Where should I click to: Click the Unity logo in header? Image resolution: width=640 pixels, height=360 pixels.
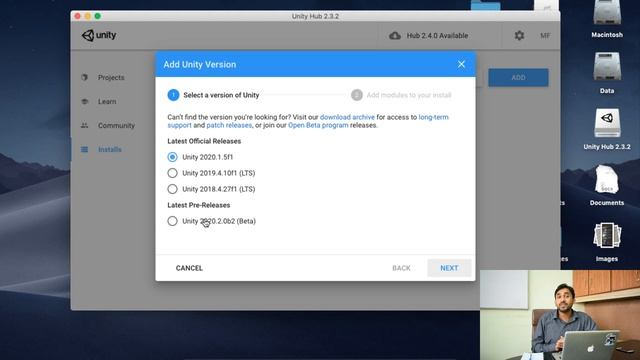(x=99, y=35)
